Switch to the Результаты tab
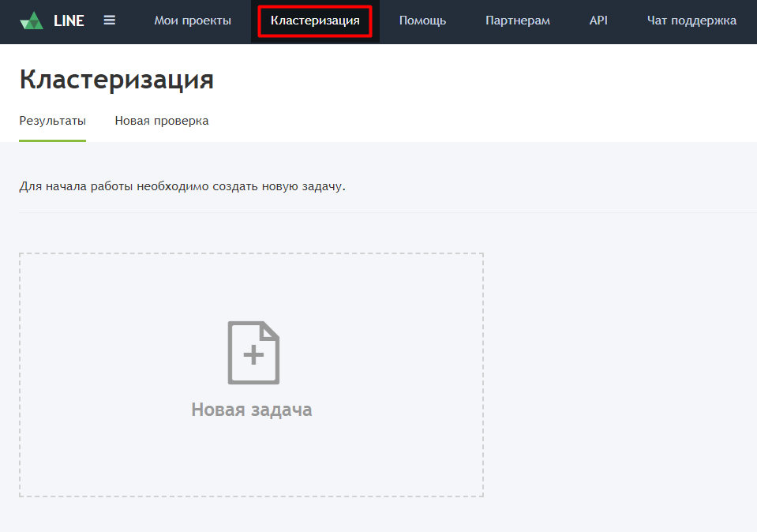 tap(52, 121)
